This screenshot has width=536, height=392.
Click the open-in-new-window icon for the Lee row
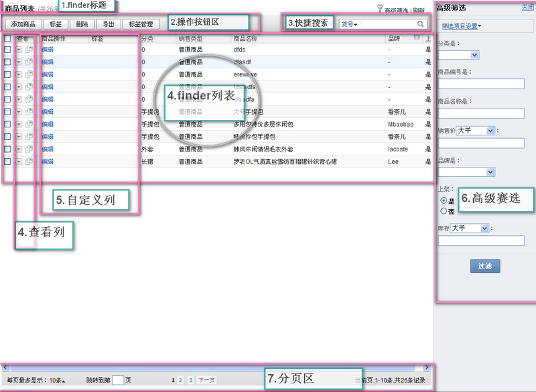coord(29,161)
